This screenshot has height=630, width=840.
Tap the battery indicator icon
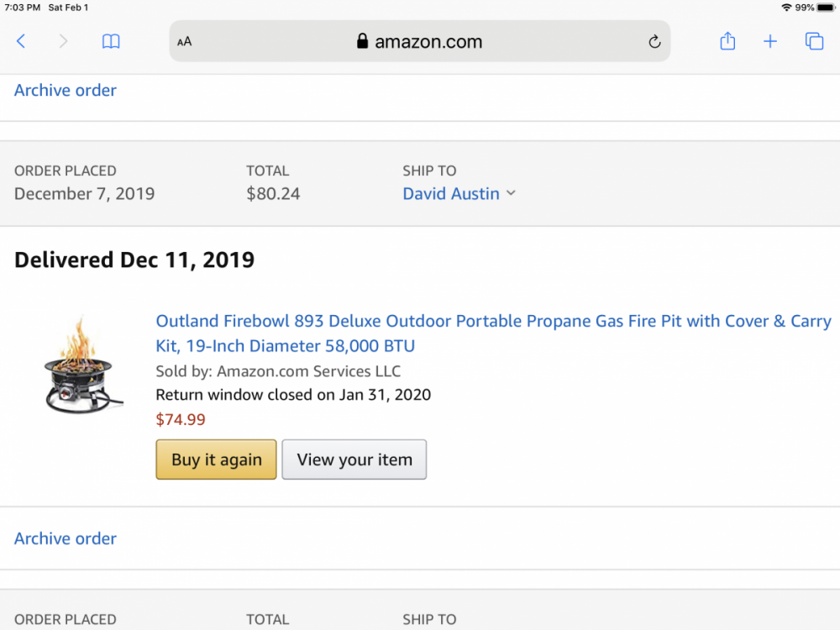(826, 8)
